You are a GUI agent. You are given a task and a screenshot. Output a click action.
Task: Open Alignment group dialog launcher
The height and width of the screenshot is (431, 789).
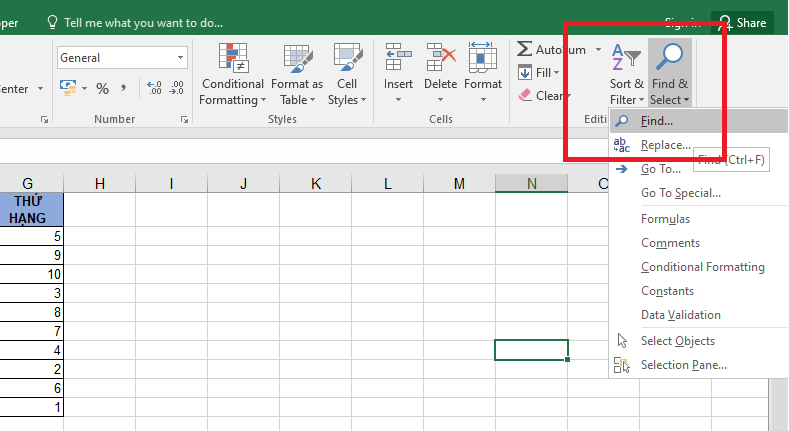[x=44, y=120]
